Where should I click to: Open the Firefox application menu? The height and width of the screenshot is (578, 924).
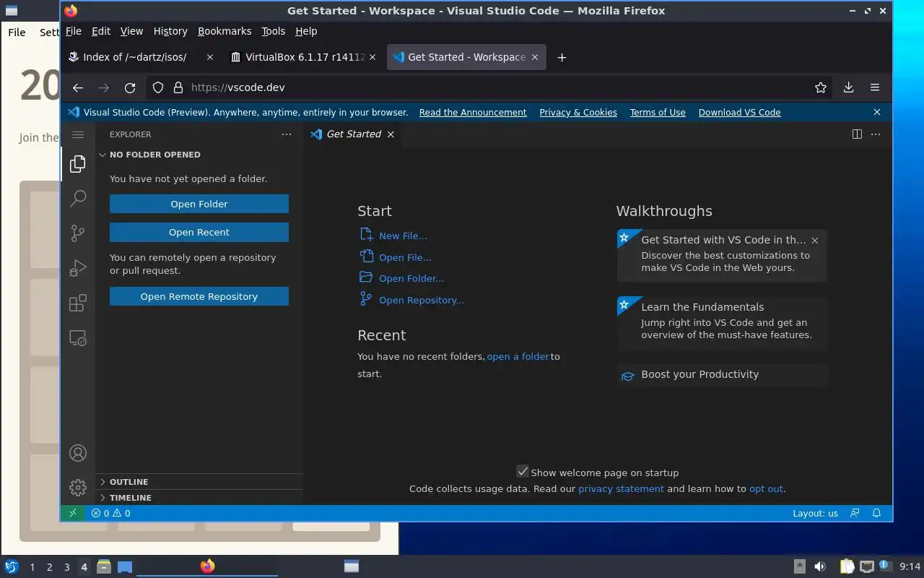(875, 87)
